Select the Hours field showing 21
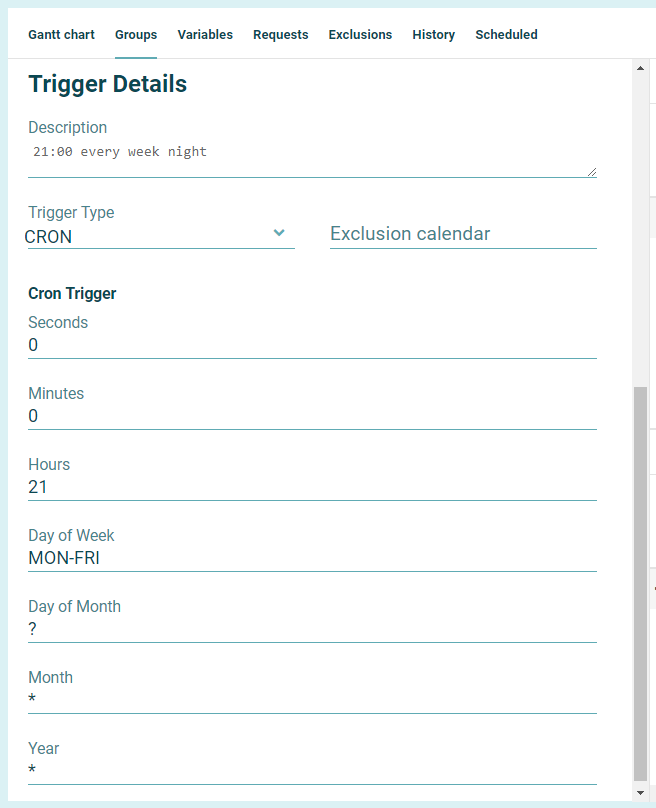656x808 pixels. [312, 487]
